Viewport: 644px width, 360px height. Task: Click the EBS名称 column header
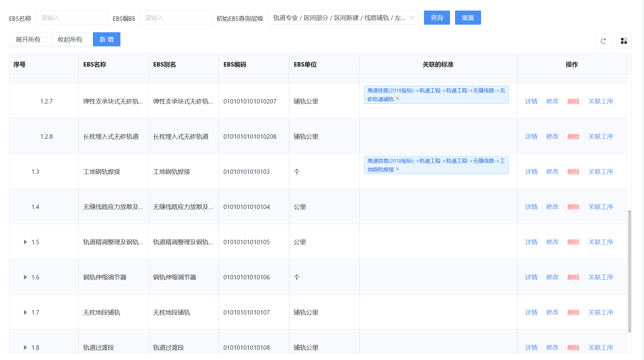(113, 64)
